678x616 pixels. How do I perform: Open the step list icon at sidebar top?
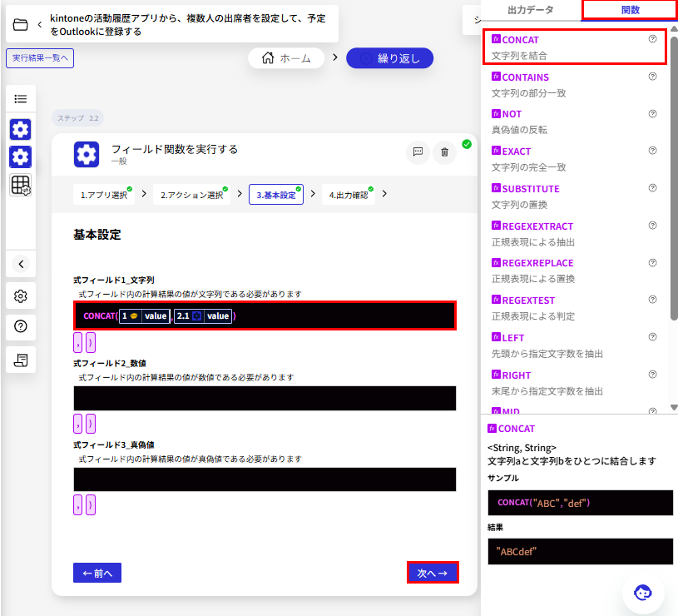tap(20, 97)
